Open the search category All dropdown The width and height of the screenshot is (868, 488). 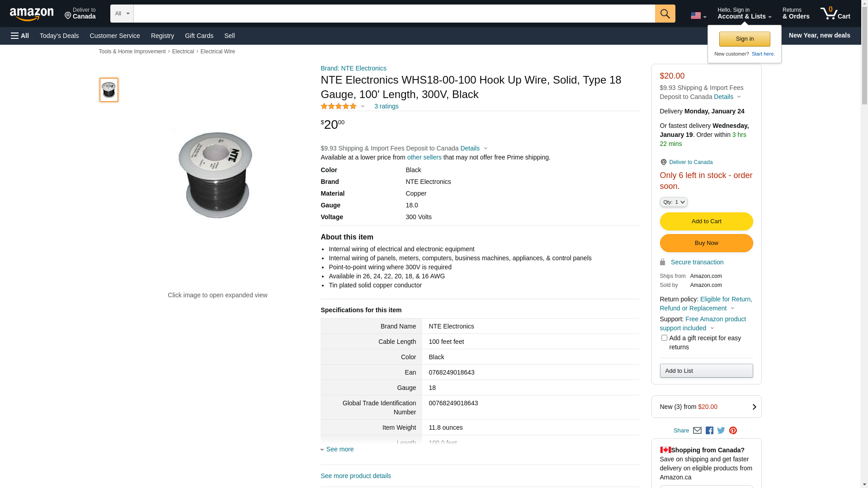pos(122,14)
